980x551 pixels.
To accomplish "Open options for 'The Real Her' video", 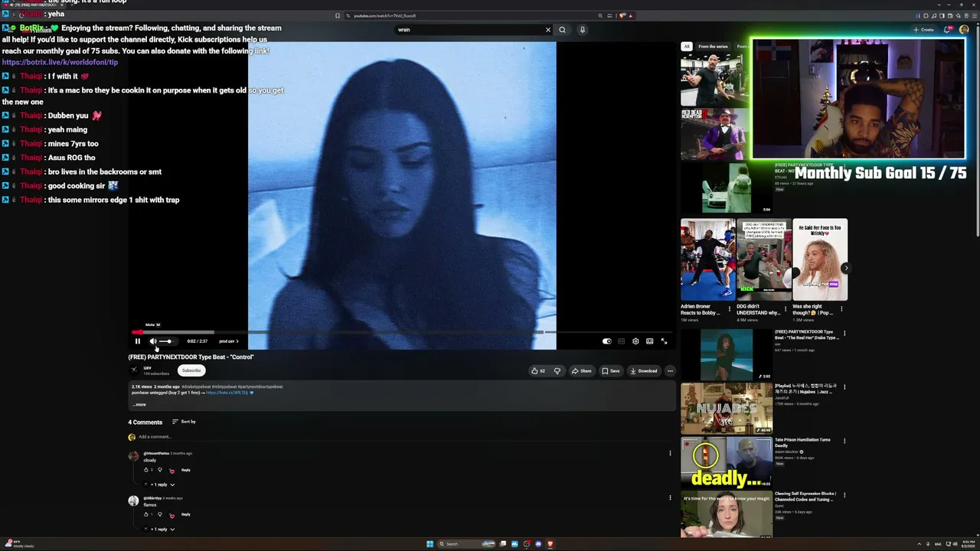I will (x=844, y=334).
